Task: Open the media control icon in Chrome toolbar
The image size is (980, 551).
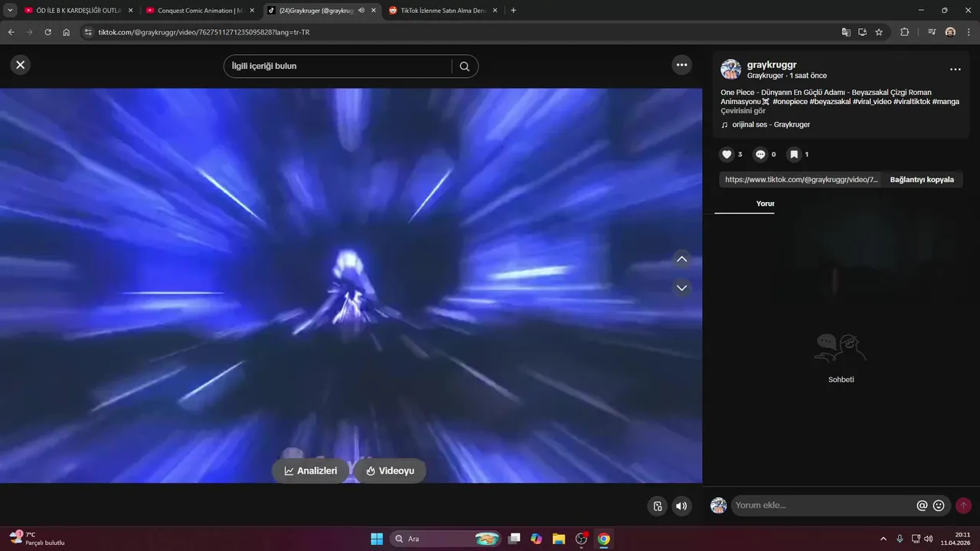Action: click(x=932, y=32)
